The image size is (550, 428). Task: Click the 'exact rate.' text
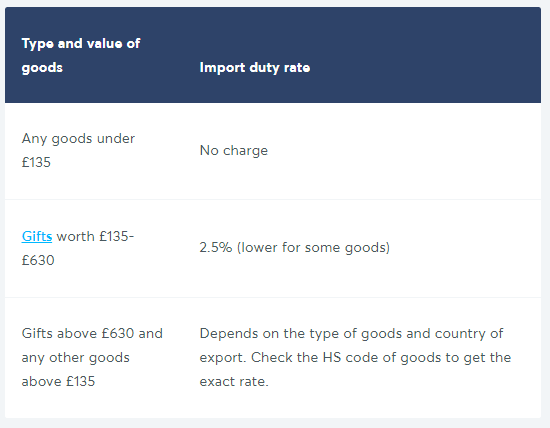pyautogui.click(x=234, y=381)
